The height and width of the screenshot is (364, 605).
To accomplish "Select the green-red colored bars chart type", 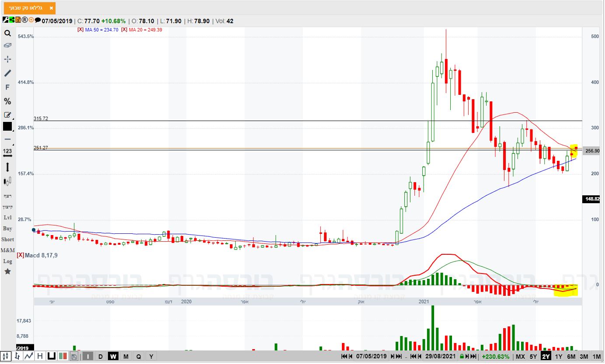I will (x=63, y=356).
